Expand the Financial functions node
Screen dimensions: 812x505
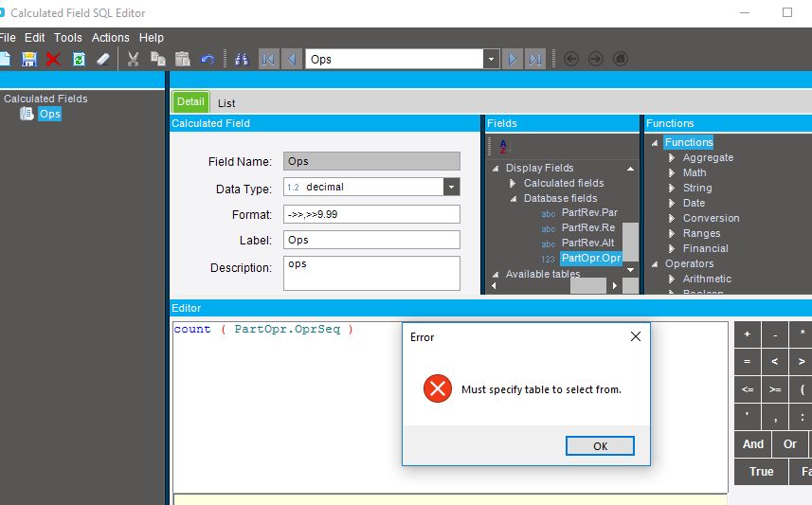coord(672,248)
